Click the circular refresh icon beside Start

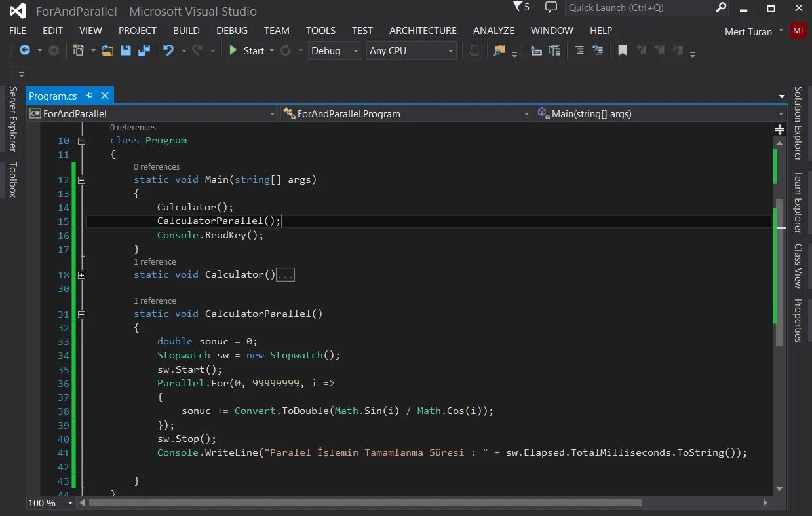pos(286,50)
